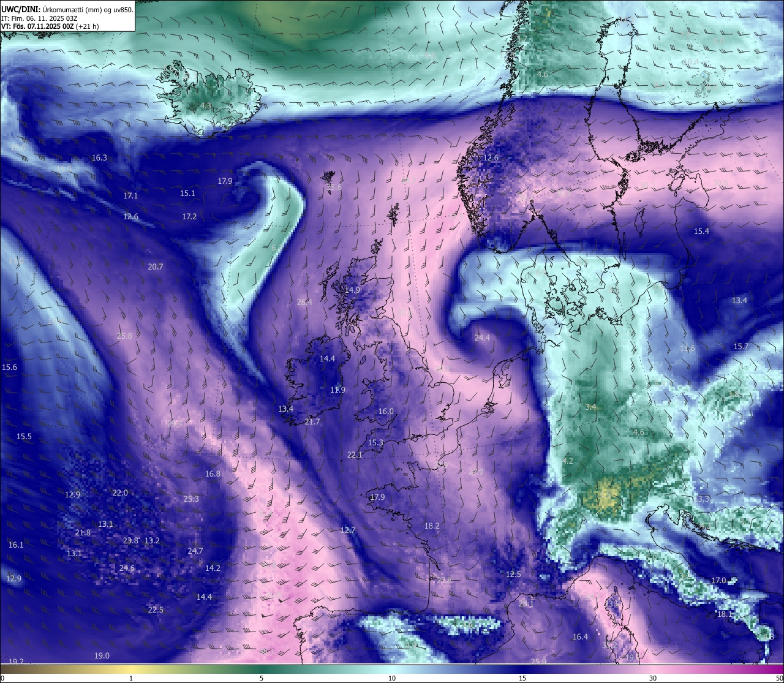Viewport: 784px width, 683px height.
Task: Select the 14.2 value label
Action: coord(213,568)
